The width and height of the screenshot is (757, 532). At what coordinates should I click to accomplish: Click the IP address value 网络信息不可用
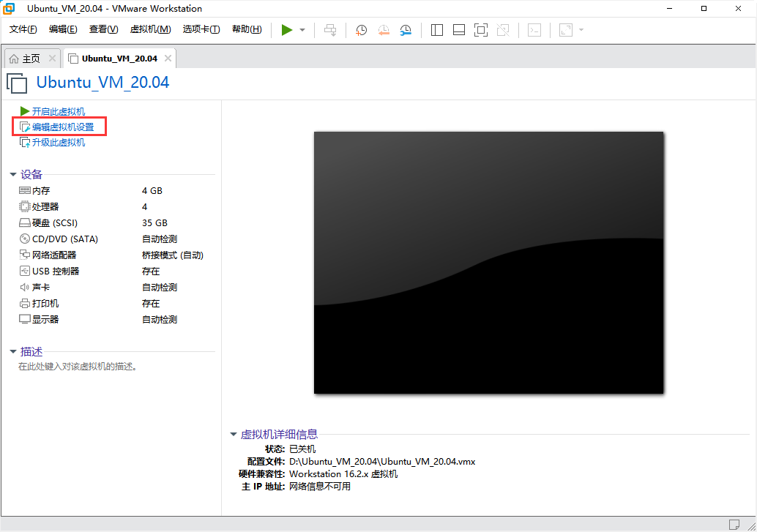click(x=320, y=487)
